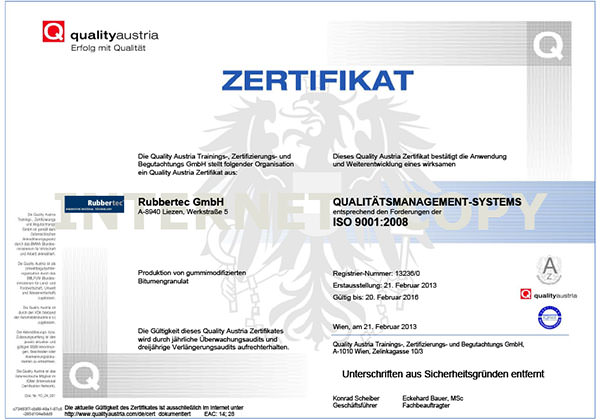This screenshot has width=600, height=420.
Task: Click the red Quality Austria Q logo
Action: [53, 31]
